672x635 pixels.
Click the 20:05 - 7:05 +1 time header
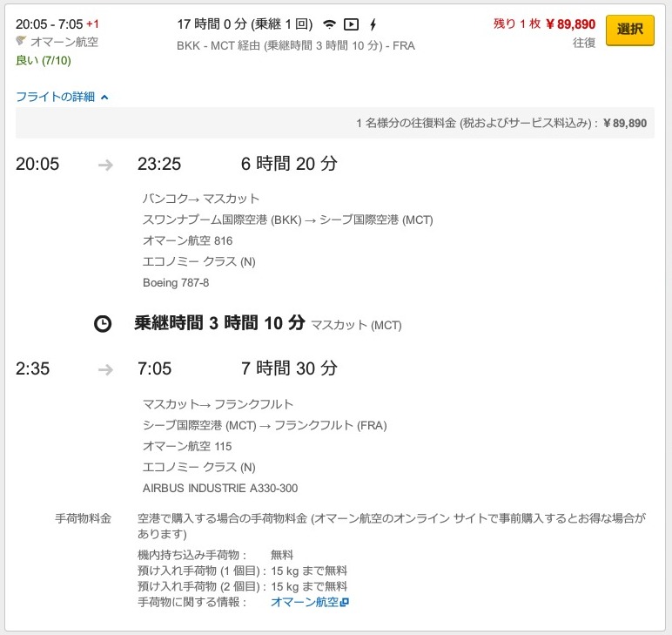pyautogui.click(x=57, y=24)
